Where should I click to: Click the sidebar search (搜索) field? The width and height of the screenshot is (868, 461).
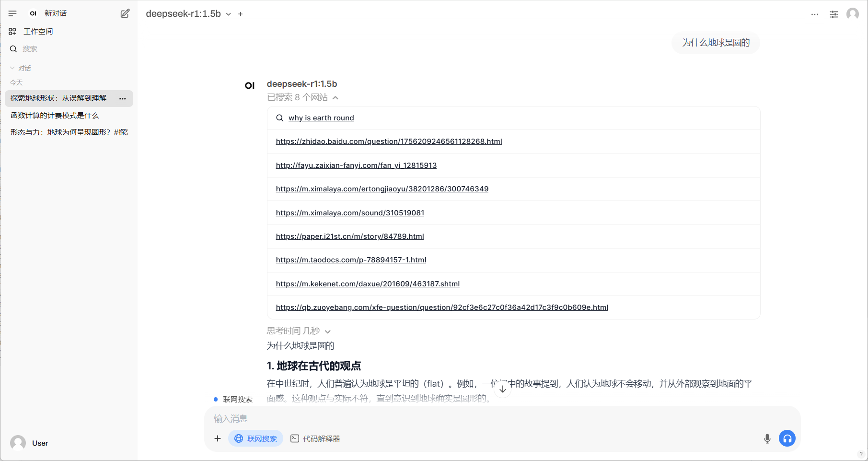click(69, 49)
